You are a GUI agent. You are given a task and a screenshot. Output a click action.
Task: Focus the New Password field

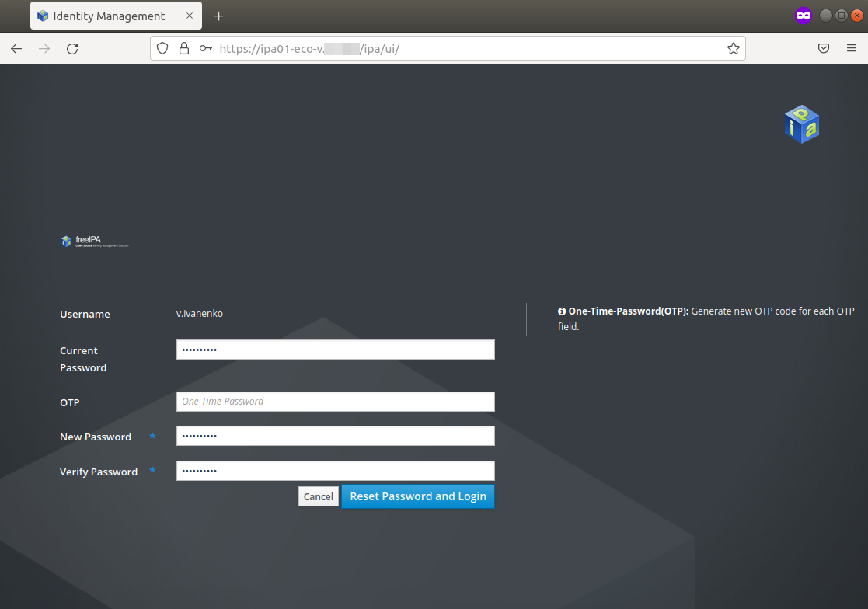point(335,437)
